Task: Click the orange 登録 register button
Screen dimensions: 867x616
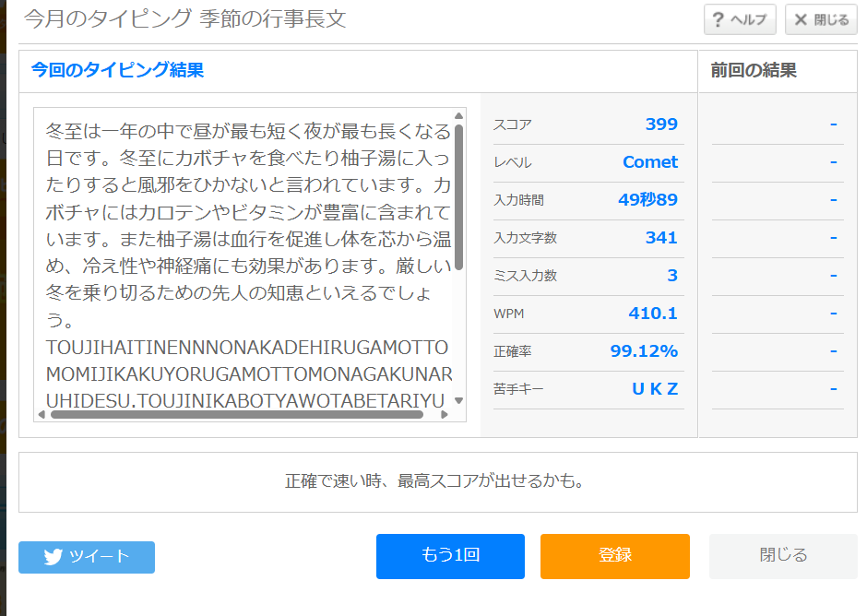Action: coord(615,556)
